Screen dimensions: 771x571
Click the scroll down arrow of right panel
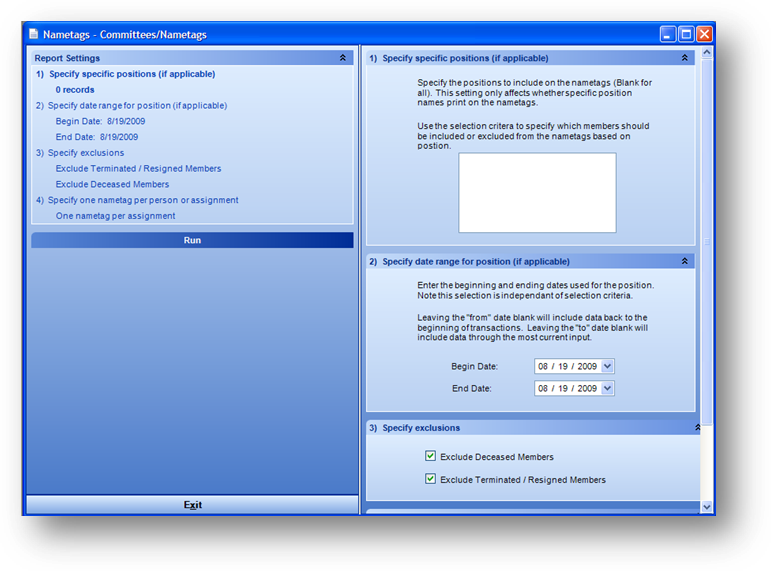click(707, 507)
